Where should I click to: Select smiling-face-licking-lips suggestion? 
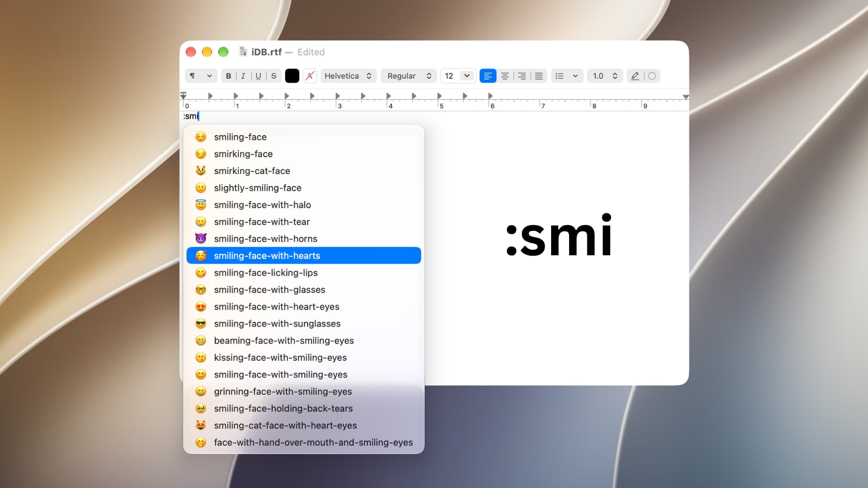coord(304,272)
